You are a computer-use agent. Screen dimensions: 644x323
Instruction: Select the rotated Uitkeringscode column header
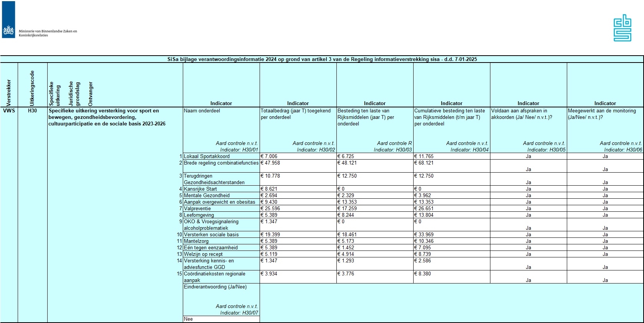pyautogui.click(x=32, y=88)
